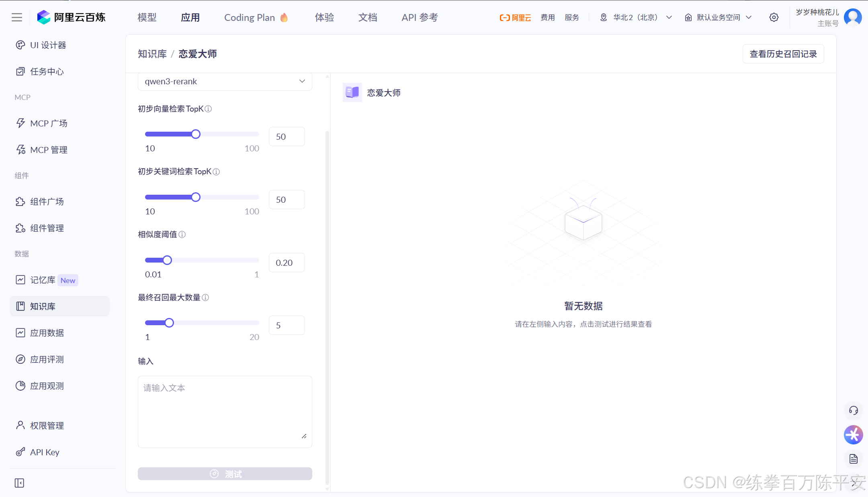Click the 请输入文本 input text area
The image size is (868, 497).
click(x=225, y=411)
